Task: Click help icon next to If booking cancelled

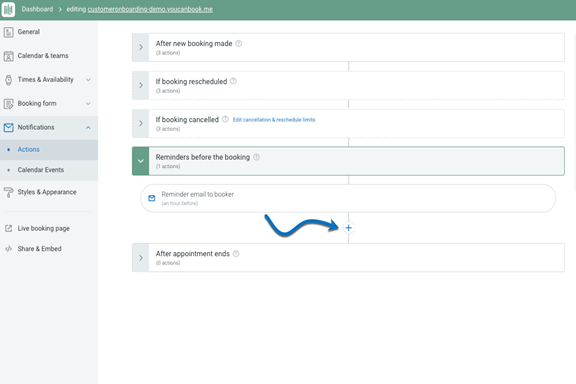Action: click(x=225, y=119)
